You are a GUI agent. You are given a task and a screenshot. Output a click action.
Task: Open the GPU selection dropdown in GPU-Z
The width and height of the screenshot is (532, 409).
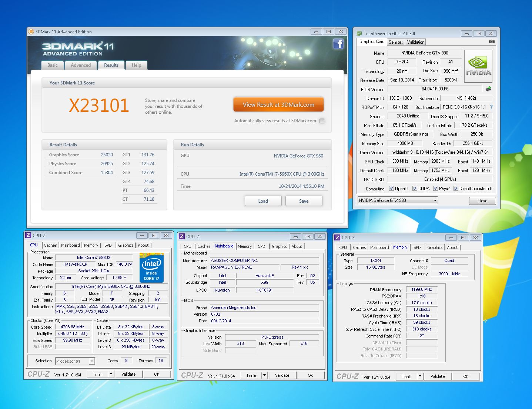[x=398, y=200]
